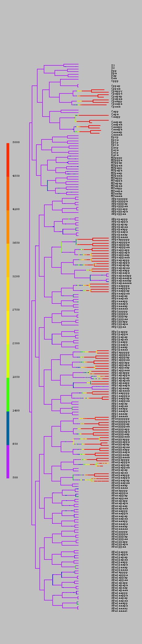Select the MSaaaa lineage label
Image resolution: width=142 pixels, height=644 pixels.
pyautogui.click(x=116, y=196)
